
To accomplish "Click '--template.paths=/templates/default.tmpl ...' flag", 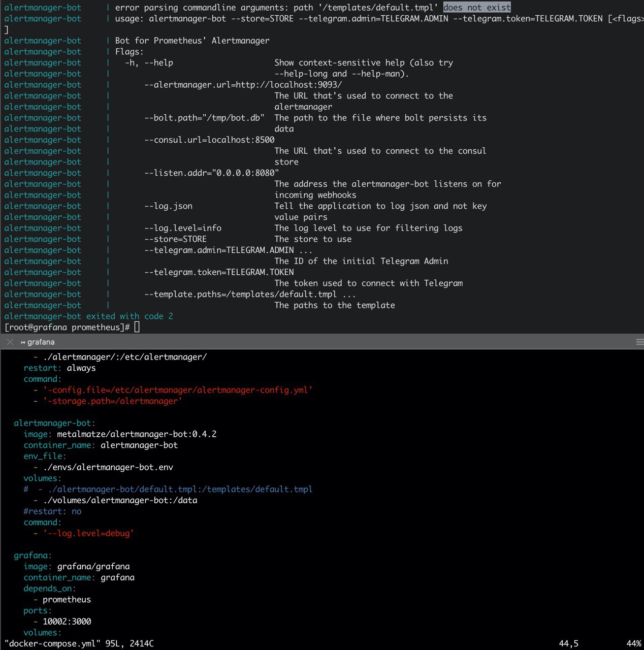I will 250,294.
